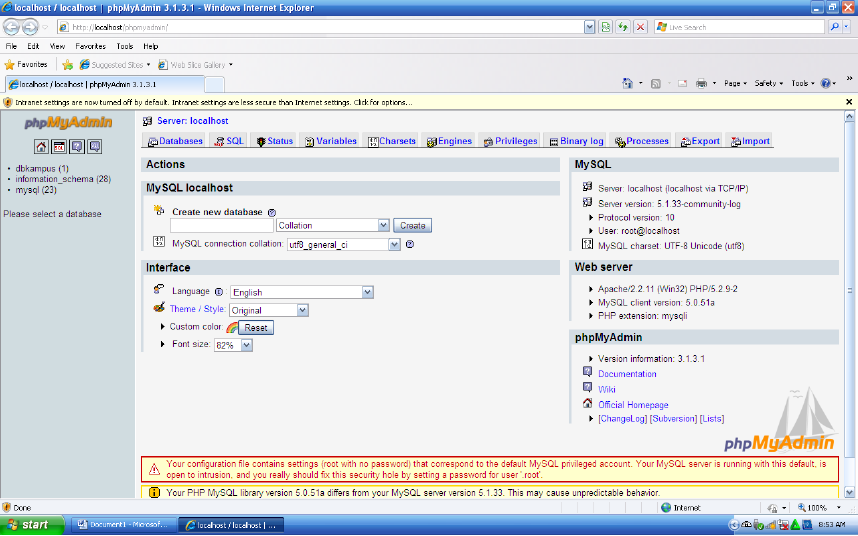
Task: Open the Official Homepage link
Action: tap(633, 405)
